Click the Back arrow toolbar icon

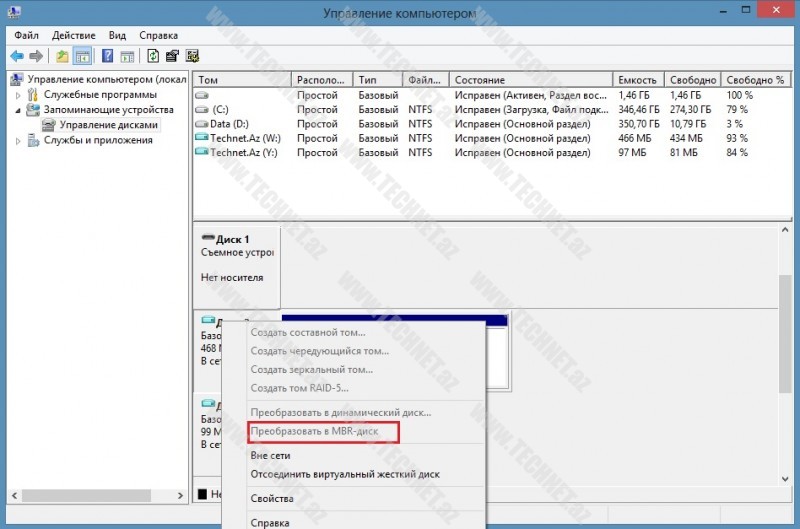point(17,56)
